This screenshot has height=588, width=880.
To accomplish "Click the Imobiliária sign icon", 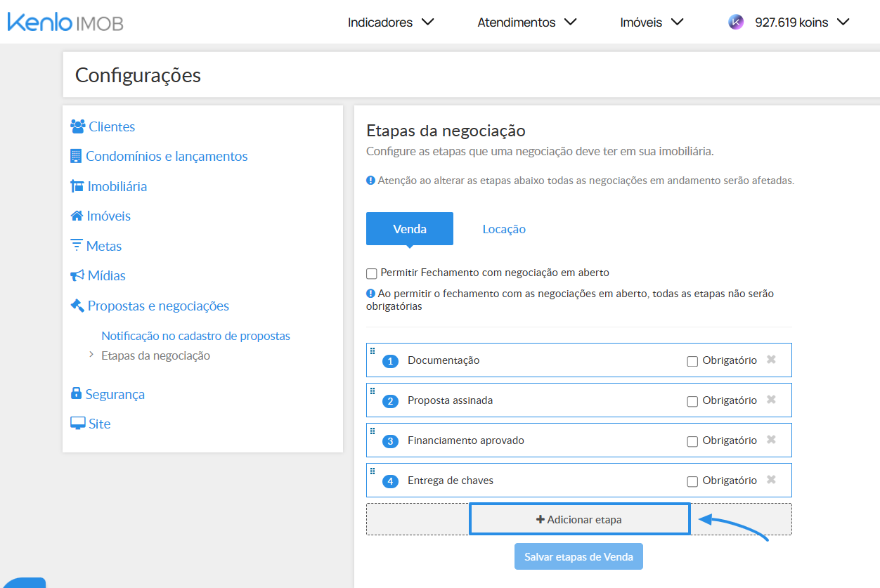I will coord(77,186).
